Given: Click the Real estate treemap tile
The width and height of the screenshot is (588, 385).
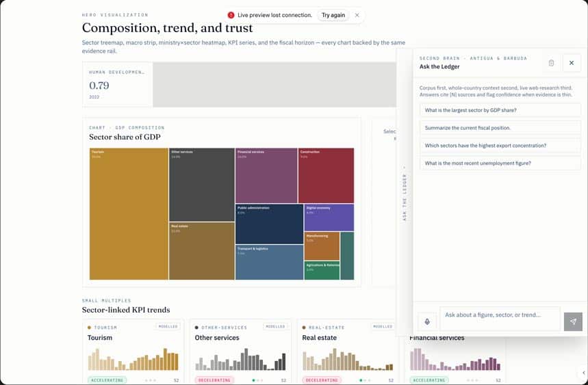Looking at the screenshot, I should [x=202, y=251].
